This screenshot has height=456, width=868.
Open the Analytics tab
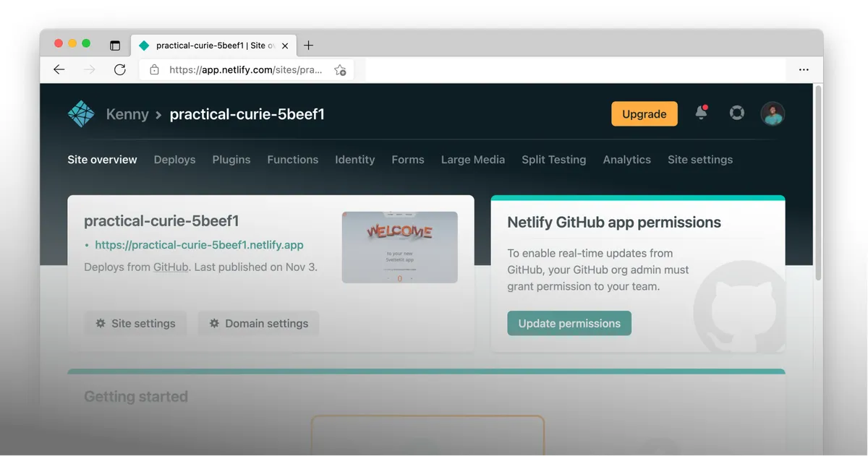(x=626, y=160)
